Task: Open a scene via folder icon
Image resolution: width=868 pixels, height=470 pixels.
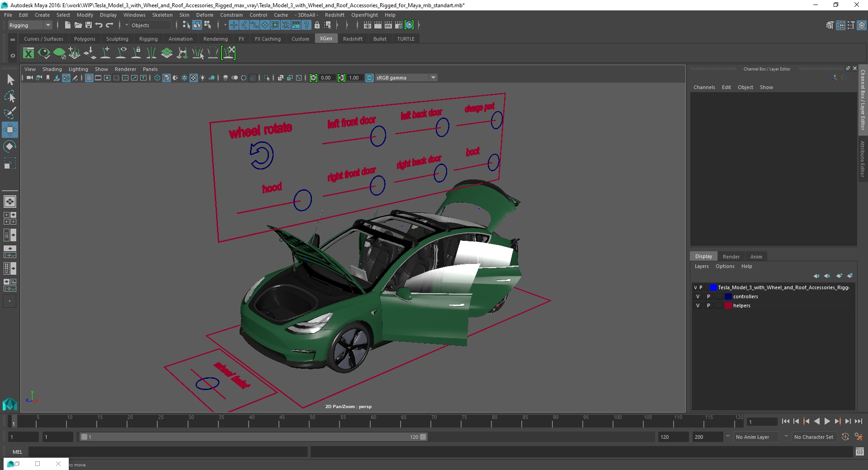Action: click(78, 25)
